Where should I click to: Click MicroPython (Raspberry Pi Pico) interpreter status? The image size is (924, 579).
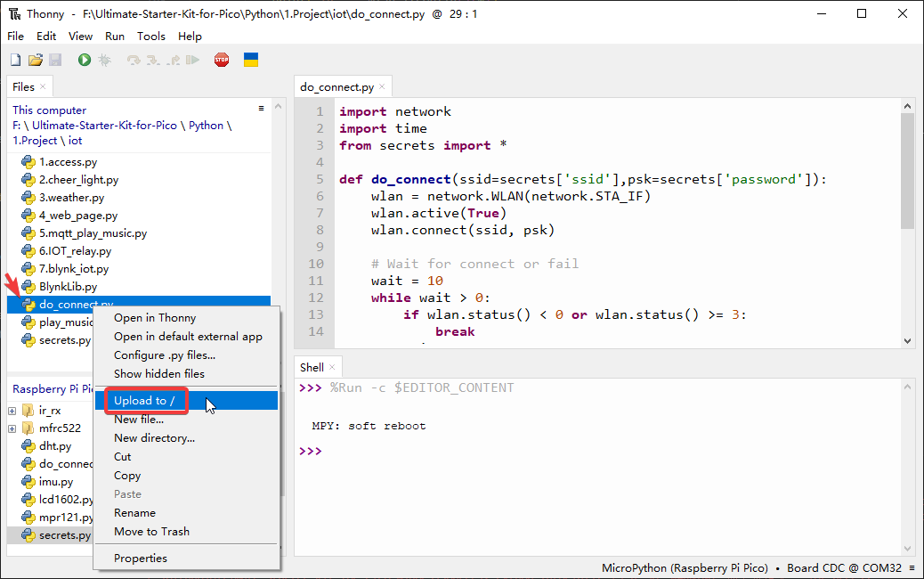685,568
